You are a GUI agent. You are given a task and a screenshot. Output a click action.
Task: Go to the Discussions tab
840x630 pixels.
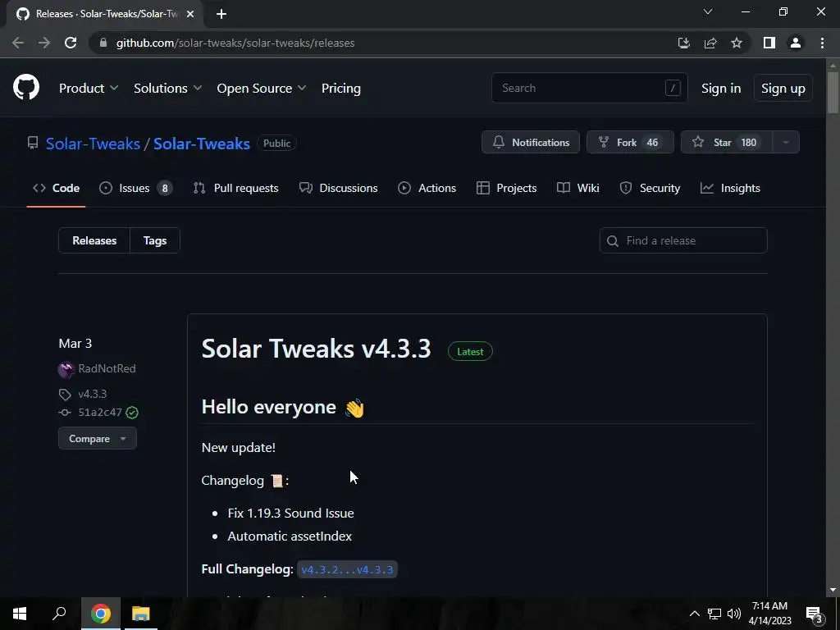point(339,188)
